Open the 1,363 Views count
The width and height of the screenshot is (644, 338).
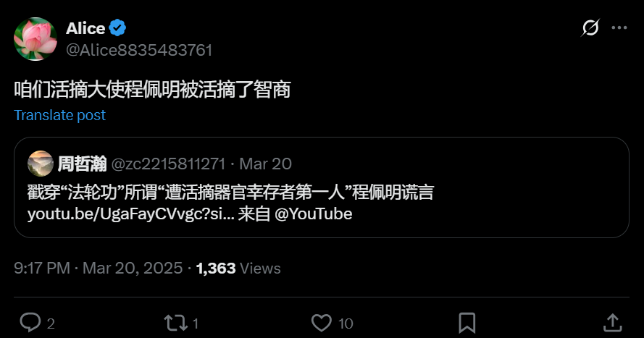pyautogui.click(x=238, y=269)
